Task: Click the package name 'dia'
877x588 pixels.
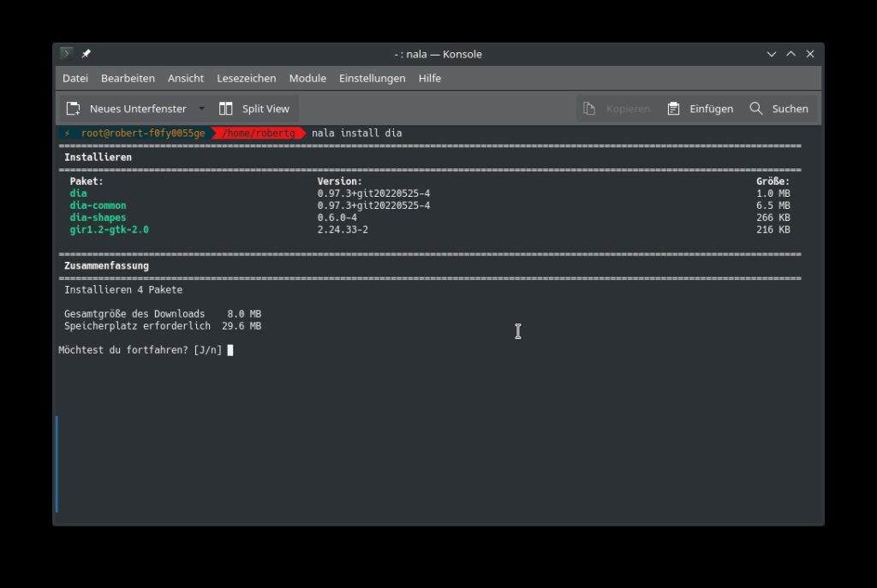Action: (x=78, y=193)
